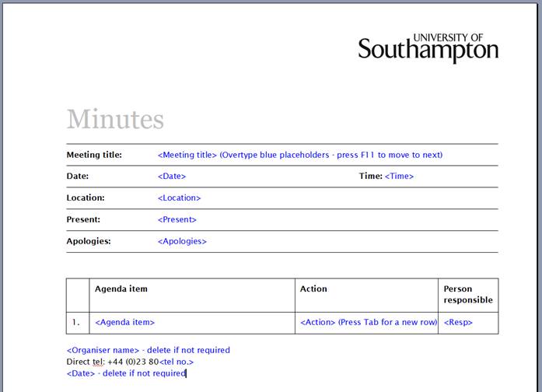The width and height of the screenshot is (542, 392).
Task: Select the <Apologies> placeholder
Action: [182, 241]
